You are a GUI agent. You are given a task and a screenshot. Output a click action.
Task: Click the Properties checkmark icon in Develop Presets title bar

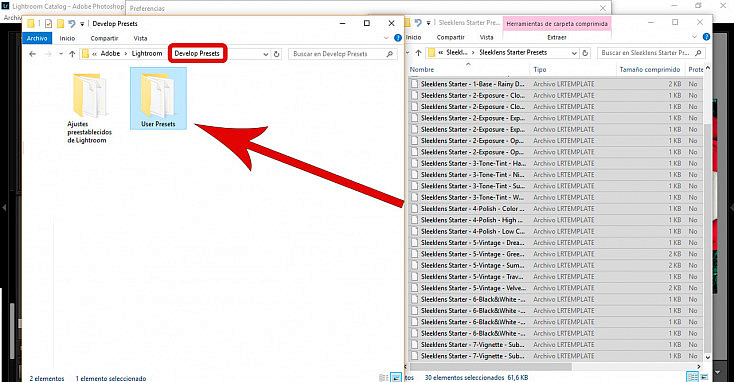pyautogui.click(x=48, y=23)
